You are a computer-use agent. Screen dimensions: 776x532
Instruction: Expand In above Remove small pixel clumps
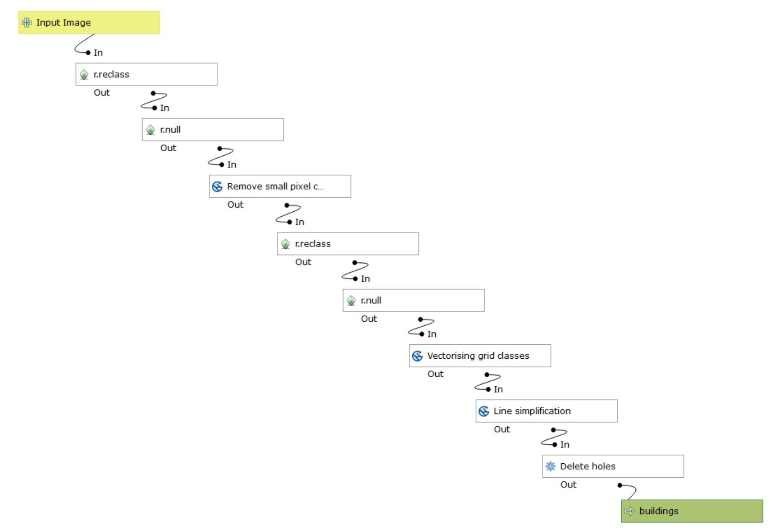coord(232,165)
